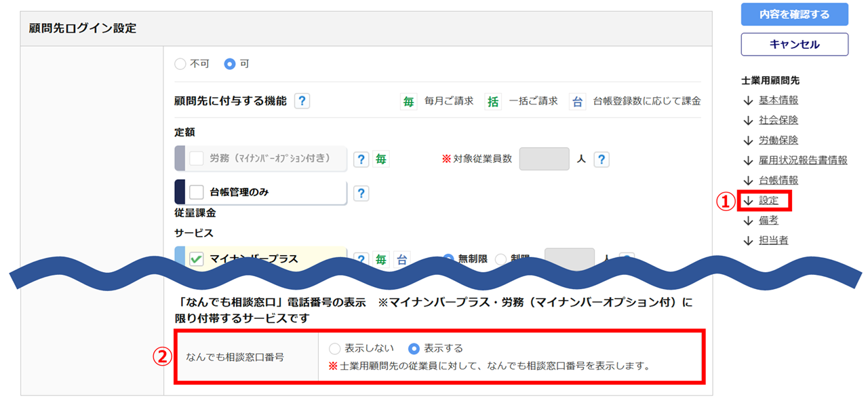Click 括 legend icon for 一括ご請求
868x399 pixels.
coord(493,101)
